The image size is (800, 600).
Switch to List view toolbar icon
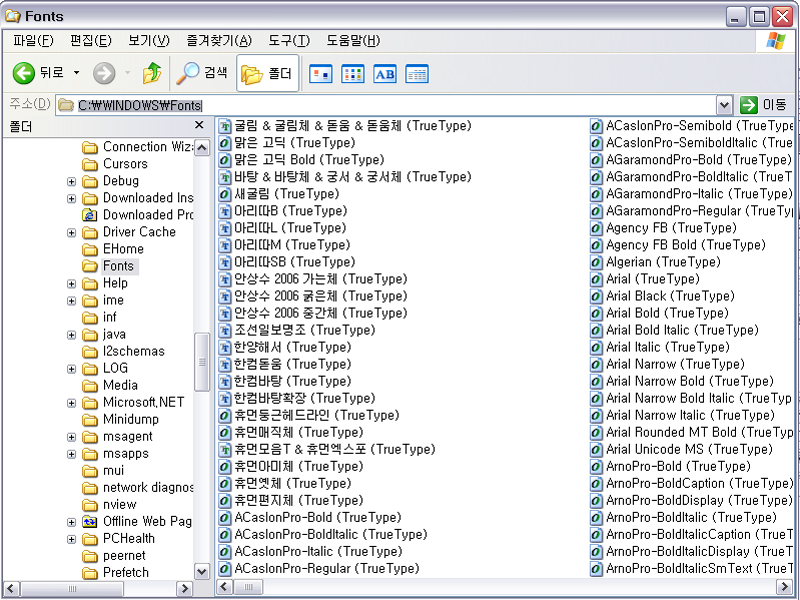353,74
